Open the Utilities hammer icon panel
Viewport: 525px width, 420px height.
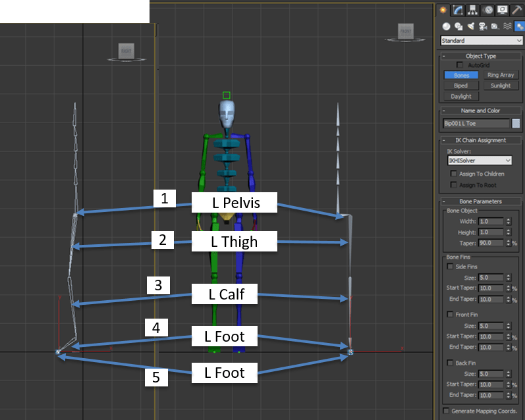click(517, 10)
